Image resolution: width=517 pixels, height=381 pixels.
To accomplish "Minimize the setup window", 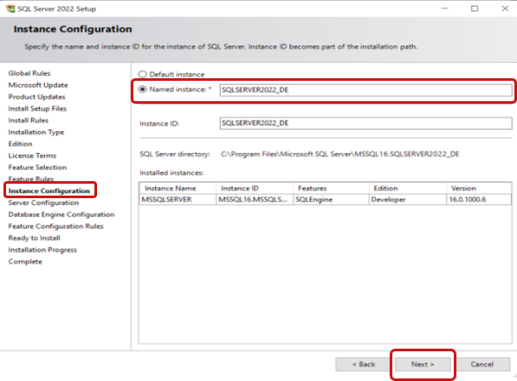I will (x=444, y=8).
